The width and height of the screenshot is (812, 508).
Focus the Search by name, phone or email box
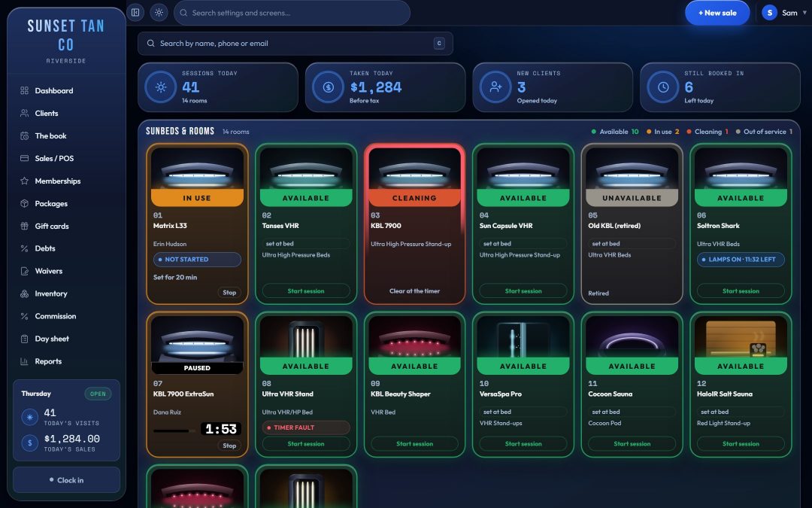click(295, 44)
